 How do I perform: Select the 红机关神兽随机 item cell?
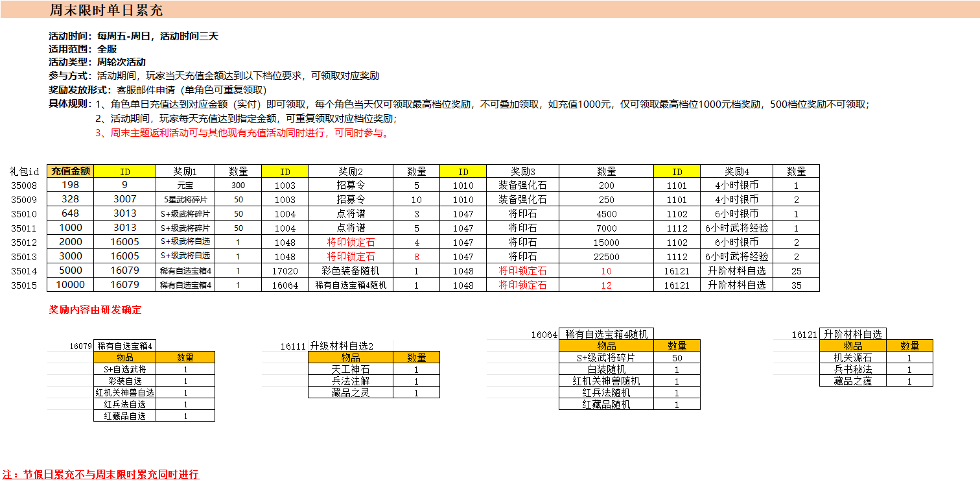pos(606,381)
